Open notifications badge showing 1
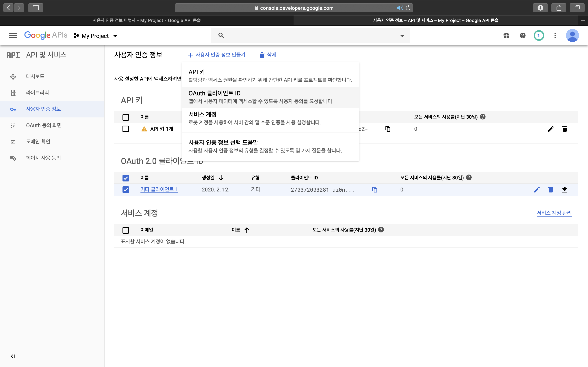 pyautogui.click(x=538, y=36)
